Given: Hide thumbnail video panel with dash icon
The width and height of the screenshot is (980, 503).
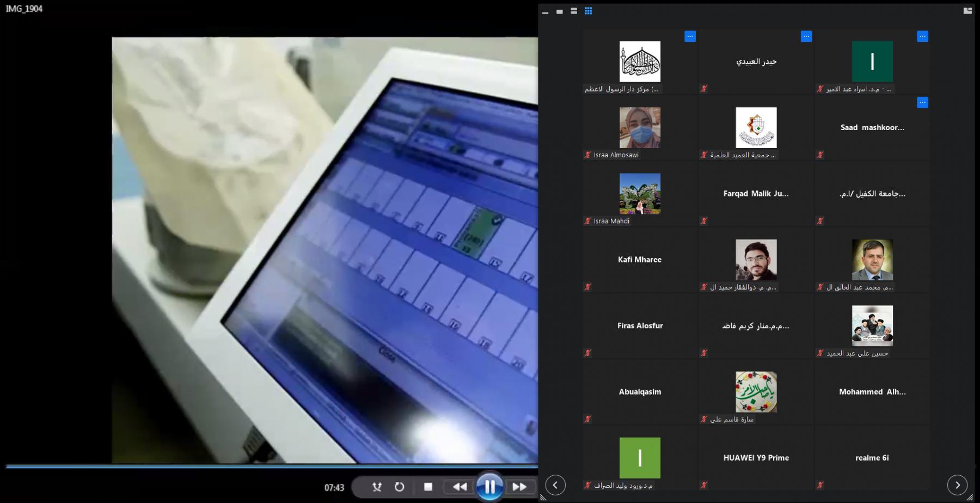Looking at the screenshot, I should pos(545,12).
